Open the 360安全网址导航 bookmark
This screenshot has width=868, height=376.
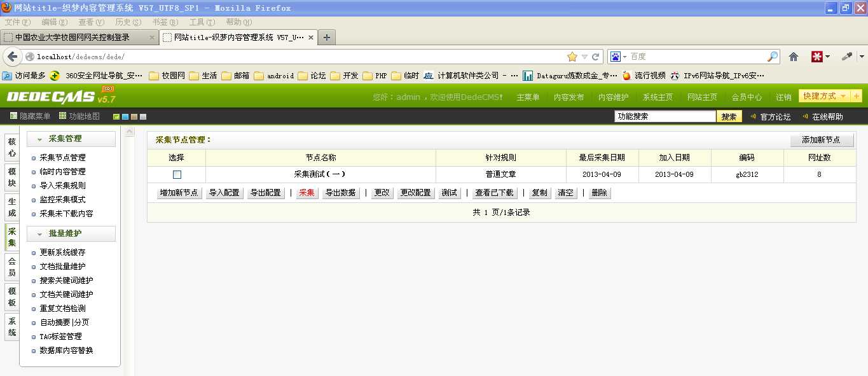point(97,76)
